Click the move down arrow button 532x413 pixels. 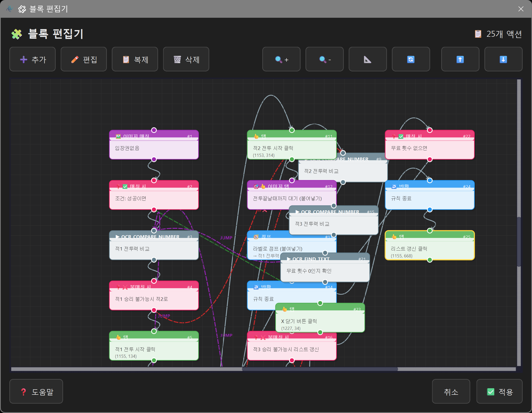click(503, 59)
